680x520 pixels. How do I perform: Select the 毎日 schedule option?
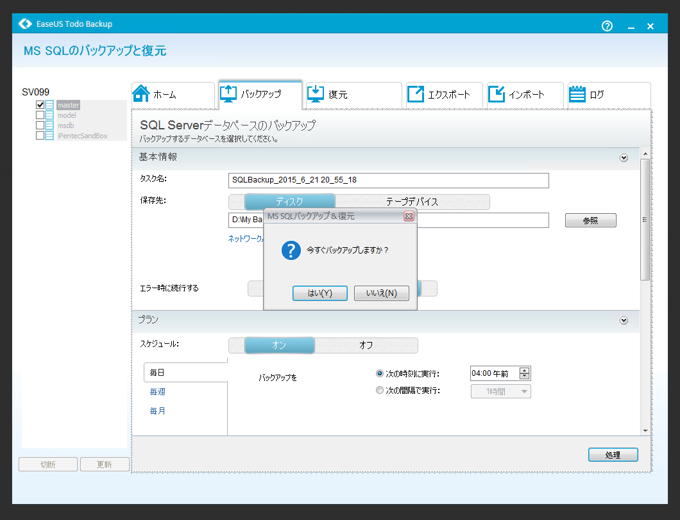(x=186, y=373)
